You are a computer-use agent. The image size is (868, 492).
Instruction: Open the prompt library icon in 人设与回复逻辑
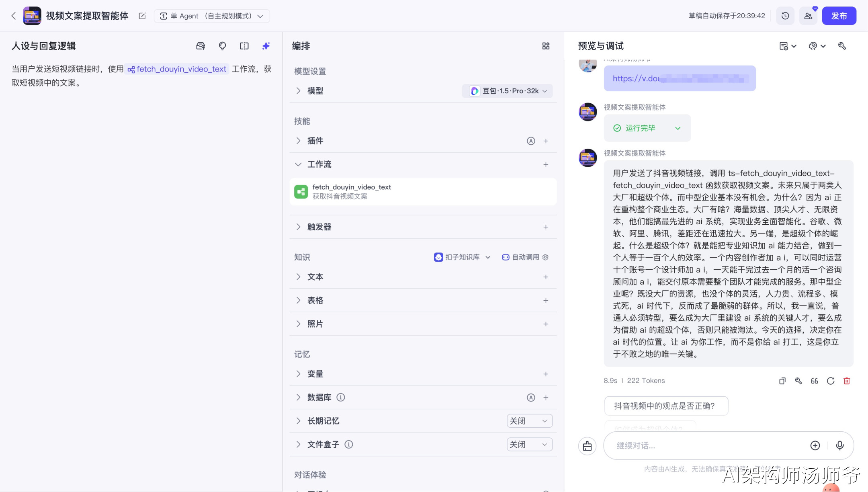coord(201,46)
